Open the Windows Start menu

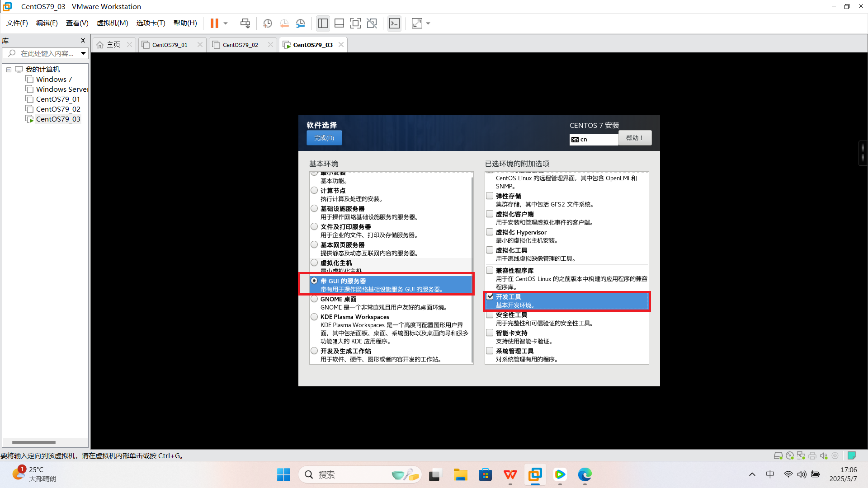[x=283, y=474]
